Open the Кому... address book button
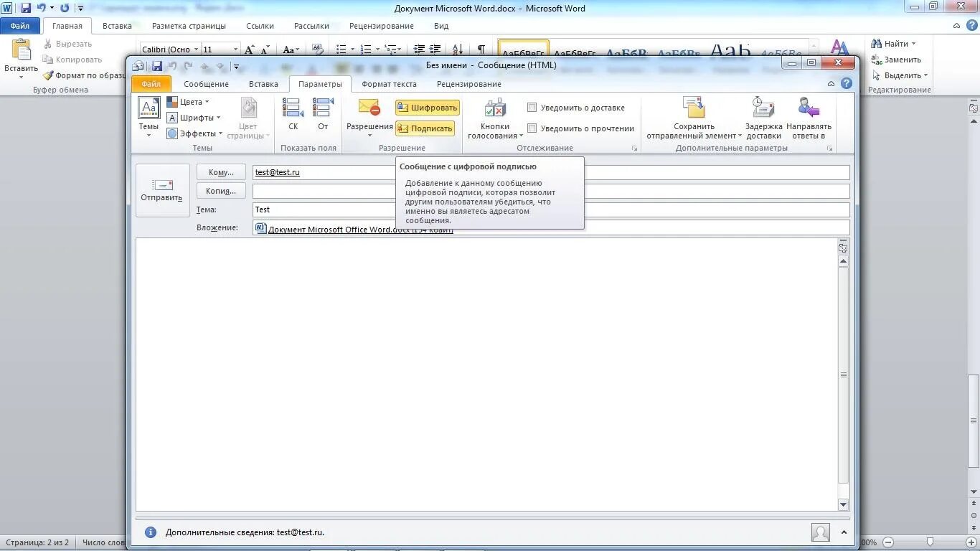This screenshot has height=551, width=980. (221, 172)
